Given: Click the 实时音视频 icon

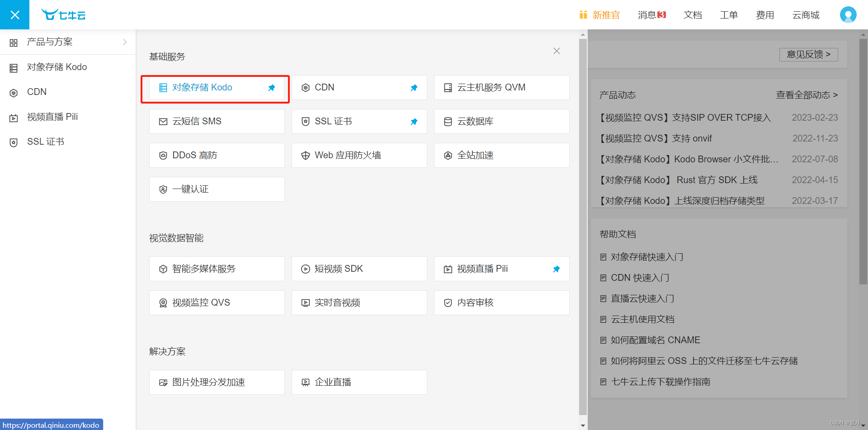Looking at the screenshot, I should pos(306,303).
